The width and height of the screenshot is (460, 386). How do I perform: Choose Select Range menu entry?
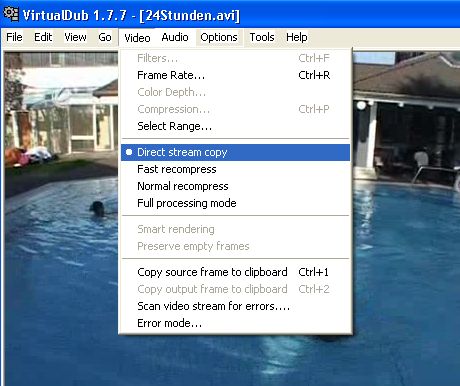click(235, 126)
